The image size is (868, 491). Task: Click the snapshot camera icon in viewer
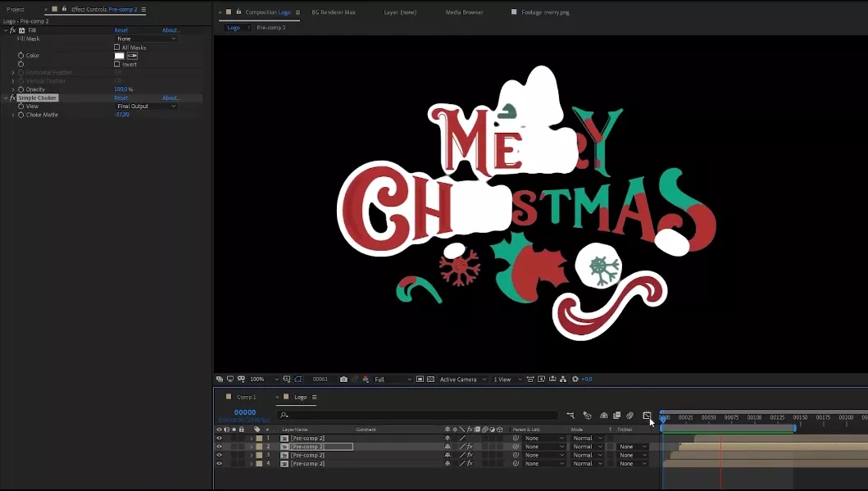tap(343, 380)
